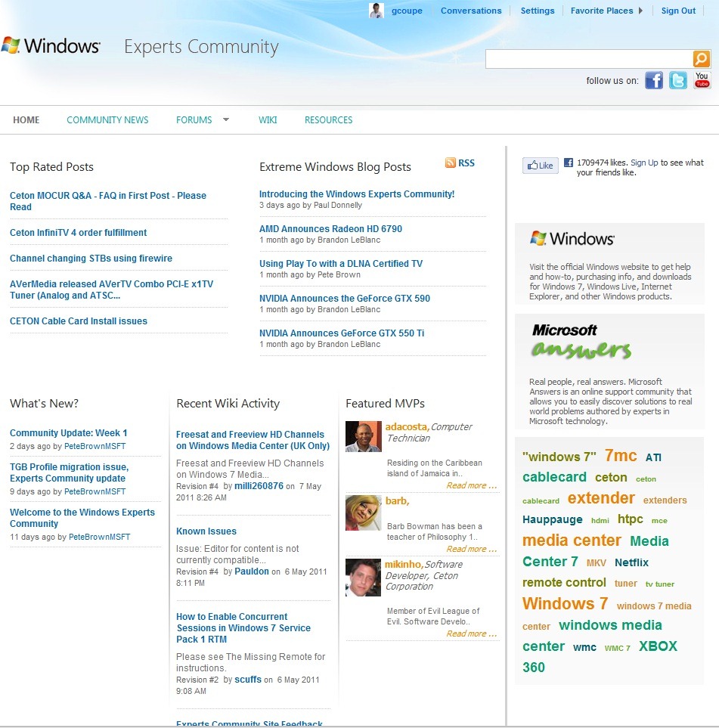This screenshot has width=719, height=728.
Task: Open the Twitter follow icon
Action: (x=678, y=80)
